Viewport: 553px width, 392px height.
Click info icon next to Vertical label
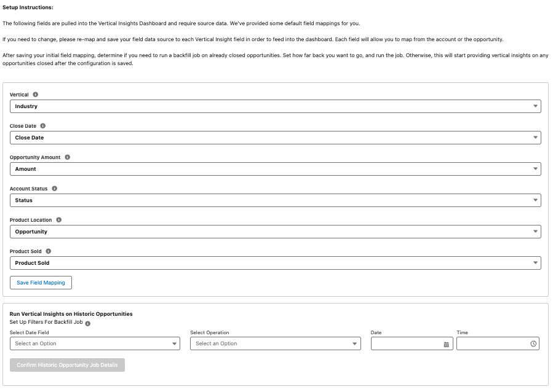tap(35, 95)
